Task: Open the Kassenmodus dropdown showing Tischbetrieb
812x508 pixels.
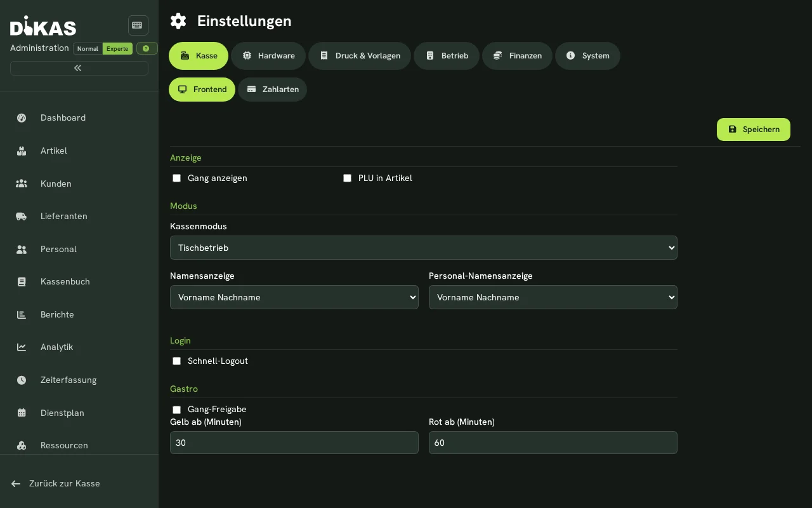Action: 424,248
